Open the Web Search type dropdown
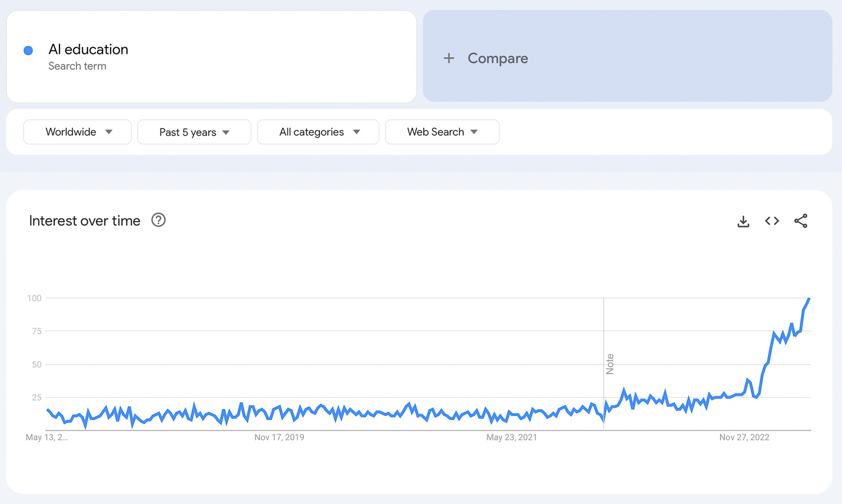The width and height of the screenshot is (842, 504). coord(442,132)
